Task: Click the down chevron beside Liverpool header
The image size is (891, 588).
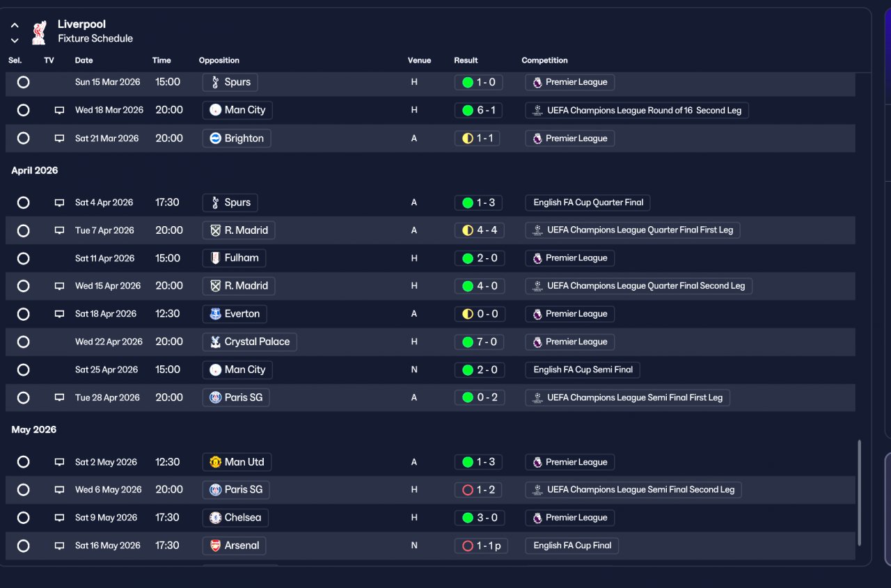Action: point(15,40)
